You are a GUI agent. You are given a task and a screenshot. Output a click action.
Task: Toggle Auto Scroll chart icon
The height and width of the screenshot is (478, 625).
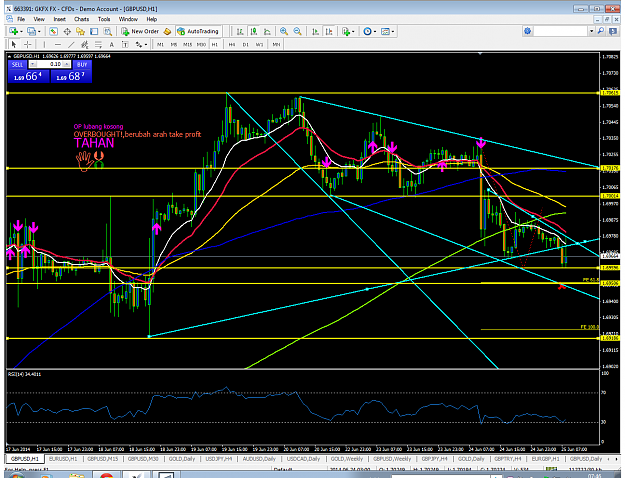click(315, 31)
